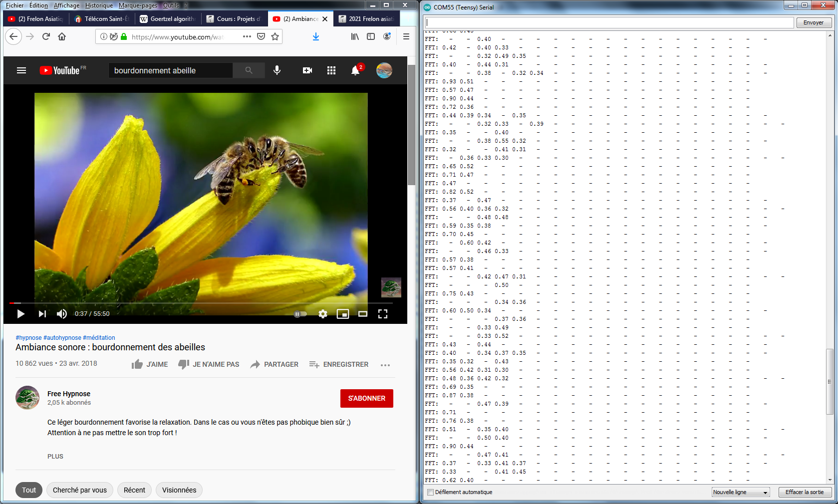Image resolution: width=838 pixels, height=504 pixels.
Task: Switch to Goertzel algorithm tab
Action: point(168,19)
